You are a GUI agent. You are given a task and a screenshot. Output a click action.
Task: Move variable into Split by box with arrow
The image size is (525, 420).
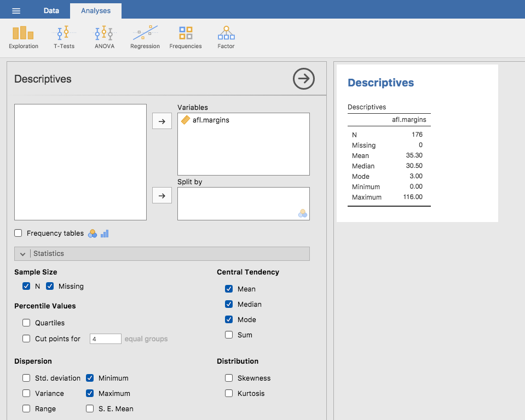(x=162, y=195)
